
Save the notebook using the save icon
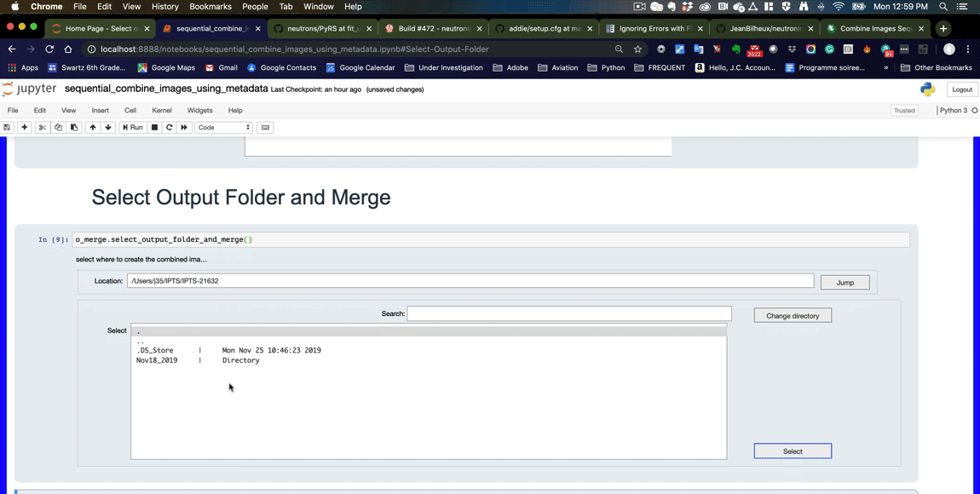point(8,127)
